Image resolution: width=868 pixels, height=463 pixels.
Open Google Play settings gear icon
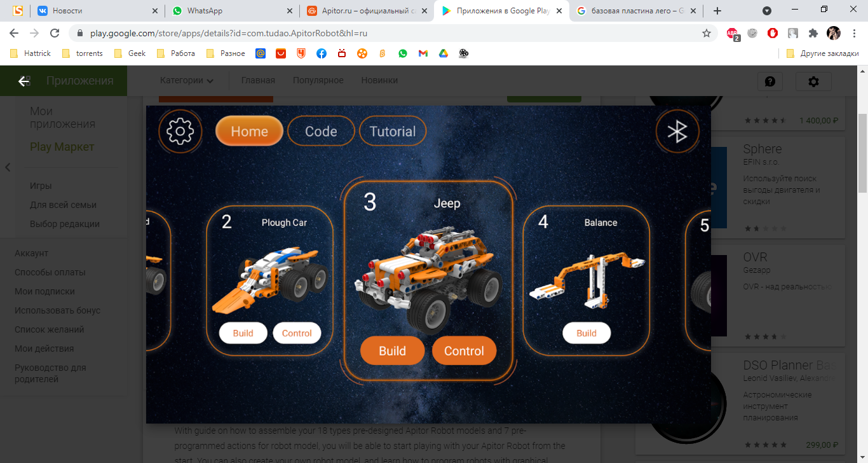813,81
